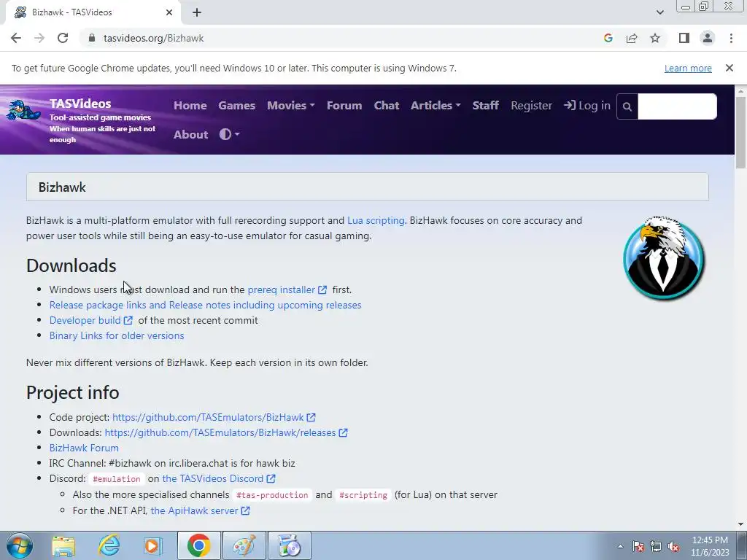Click the TASVideos mascot logo
747x560 pixels.
23,112
